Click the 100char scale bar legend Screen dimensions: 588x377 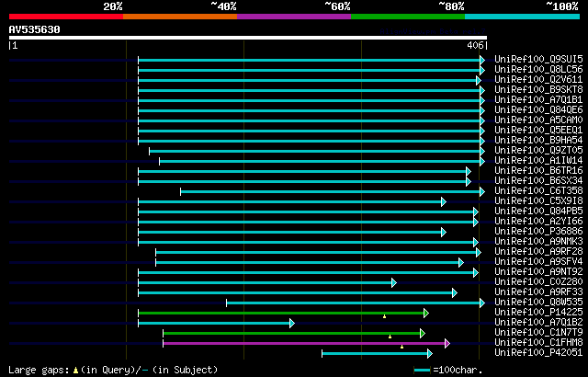click(x=423, y=371)
